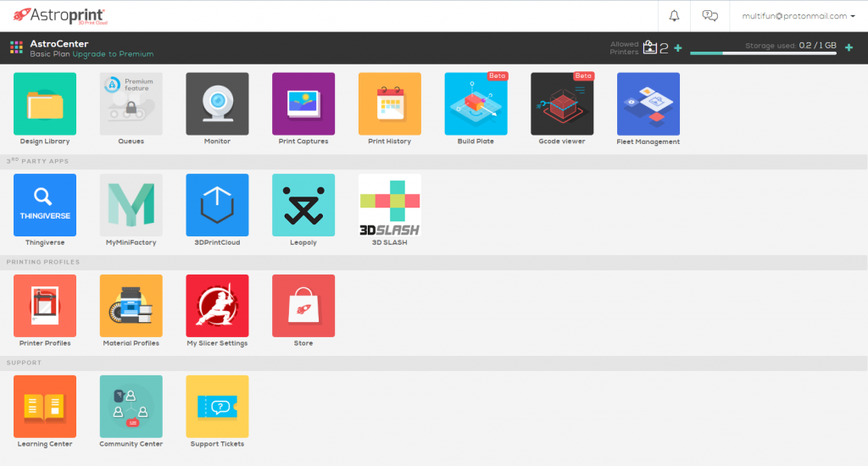
Task: Expand the multifun@protonmail.com account menu
Action: pyautogui.click(x=798, y=16)
